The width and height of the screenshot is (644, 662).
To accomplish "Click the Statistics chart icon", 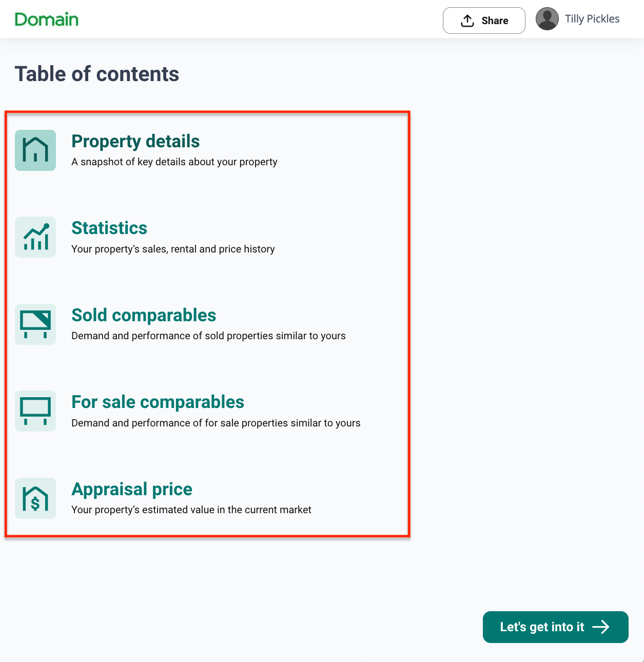I will [x=35, y=237].
